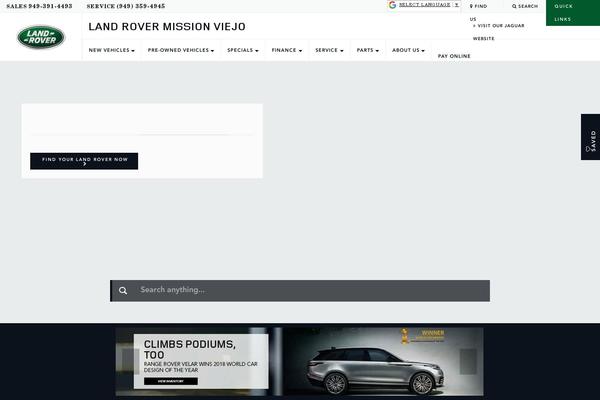Click the magnifier icon in search bar
Image resolution: width=600 pixels, height=400 pixels.
(x=123, y=291)
